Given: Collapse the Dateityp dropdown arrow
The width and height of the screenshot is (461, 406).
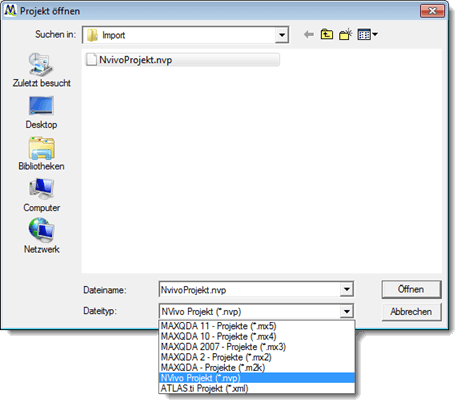Looking at the screenshot, I should tap(347, 312).
